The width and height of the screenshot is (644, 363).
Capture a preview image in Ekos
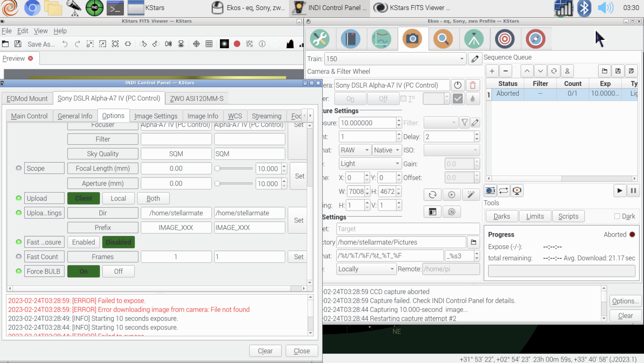(x=490, y=191)
